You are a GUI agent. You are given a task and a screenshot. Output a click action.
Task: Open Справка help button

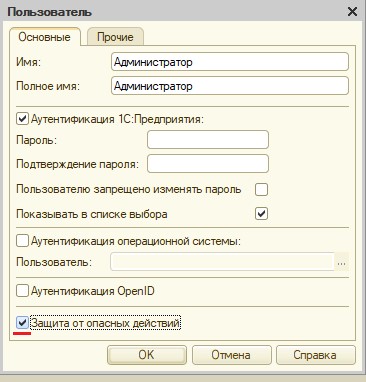point(316,355)
